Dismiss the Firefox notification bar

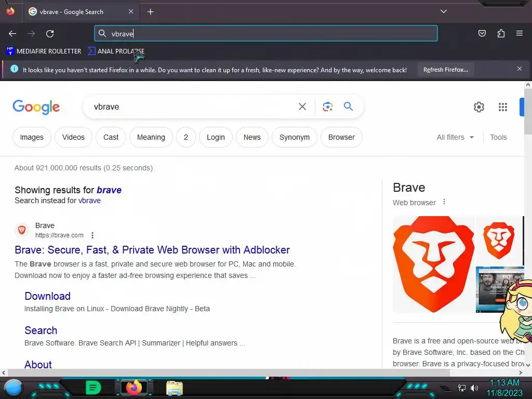(520, 69)
